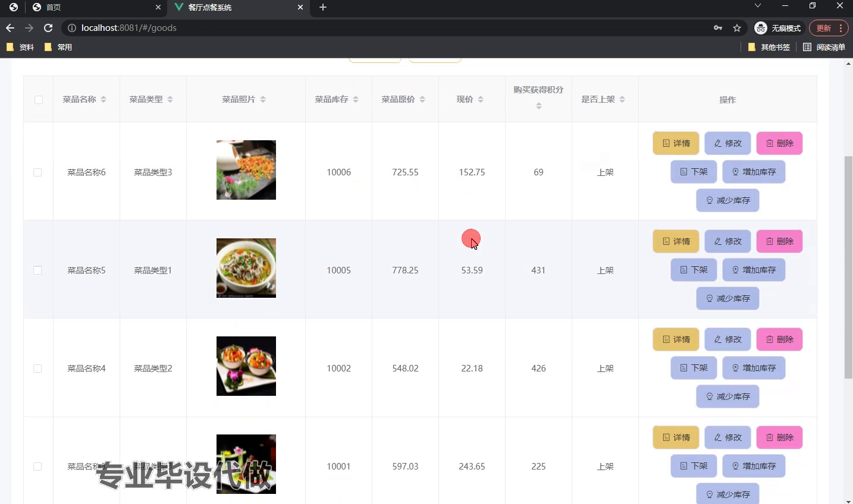The image size is (853, 504).
Task: Open saved passwords key icon
Action: [718, 28]
